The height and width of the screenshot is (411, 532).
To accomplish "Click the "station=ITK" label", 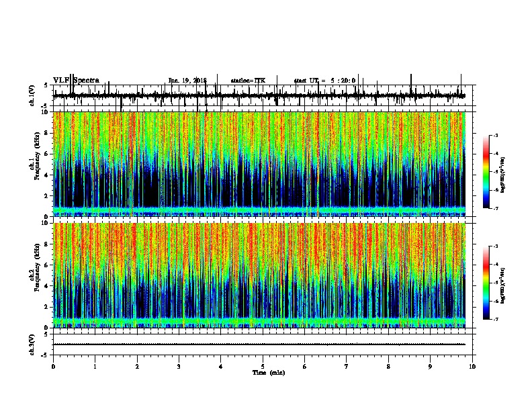I will click(x=248, y=81).
